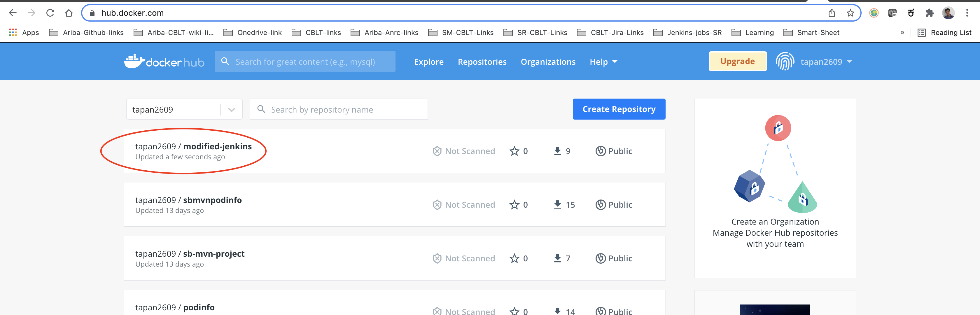Open the Onedrive-link bookmark folder
Viewport: 980px width, 315px height.
[252, 33]
